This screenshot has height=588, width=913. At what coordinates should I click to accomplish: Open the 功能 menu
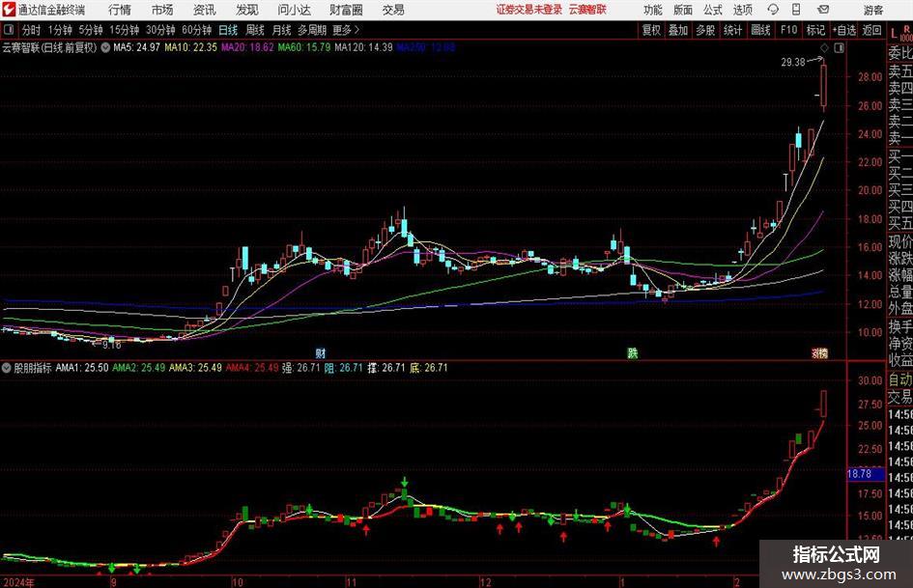click(653, 10)
